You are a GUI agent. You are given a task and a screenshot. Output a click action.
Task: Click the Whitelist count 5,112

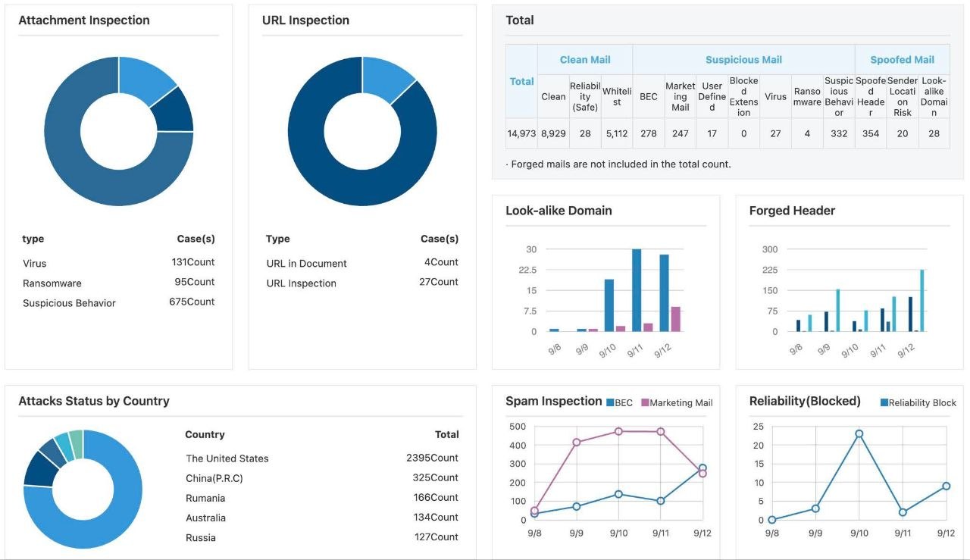(617, 133)
